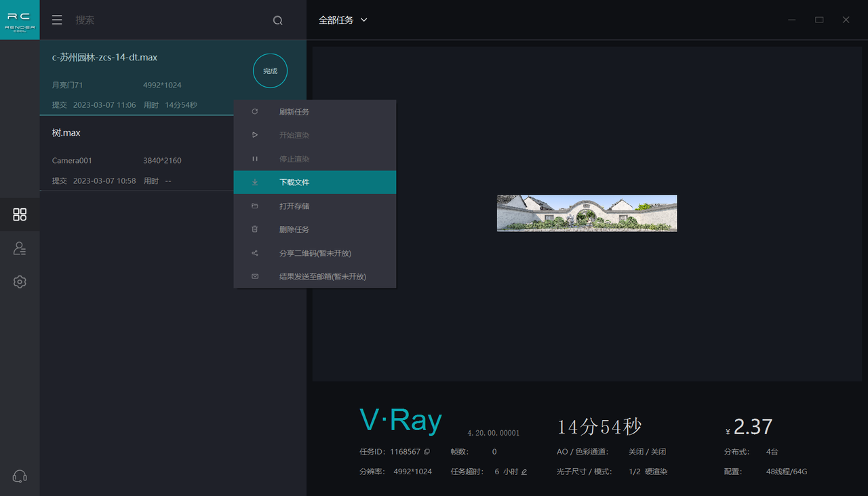This screenshot has height=496, width=868.
Task: Select 开始渲染 menu entry
Action: click(x=315, y=135)
